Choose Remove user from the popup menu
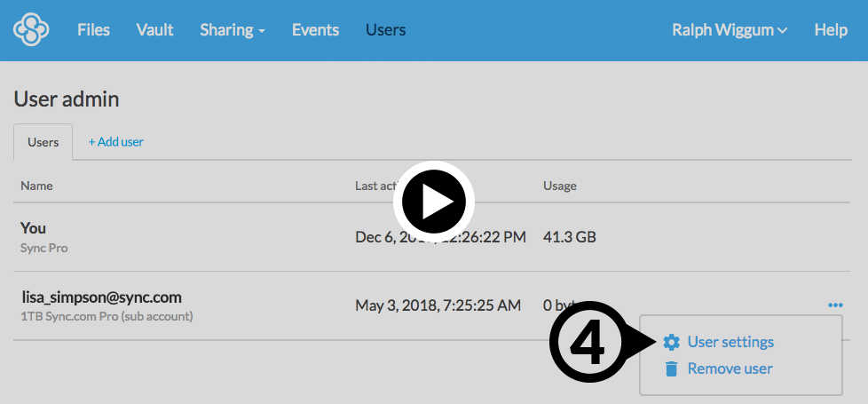 click(730, 368)
